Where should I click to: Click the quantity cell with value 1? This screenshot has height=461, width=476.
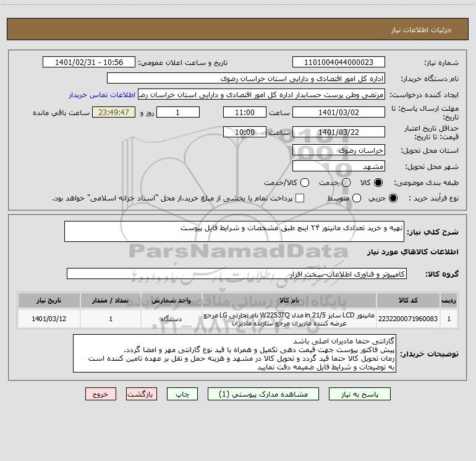pos(111,319)
